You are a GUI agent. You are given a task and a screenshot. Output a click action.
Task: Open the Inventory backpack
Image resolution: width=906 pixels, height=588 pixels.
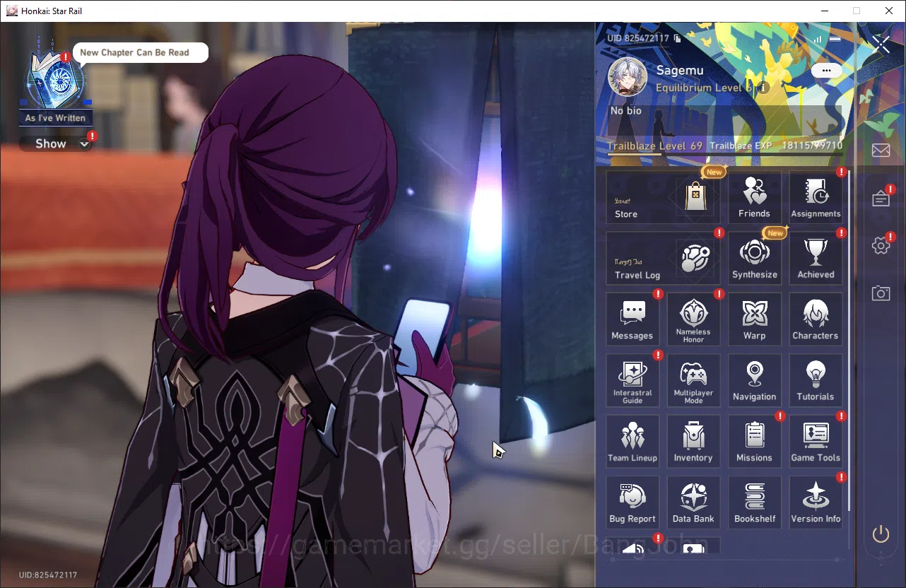pos(693,442)
